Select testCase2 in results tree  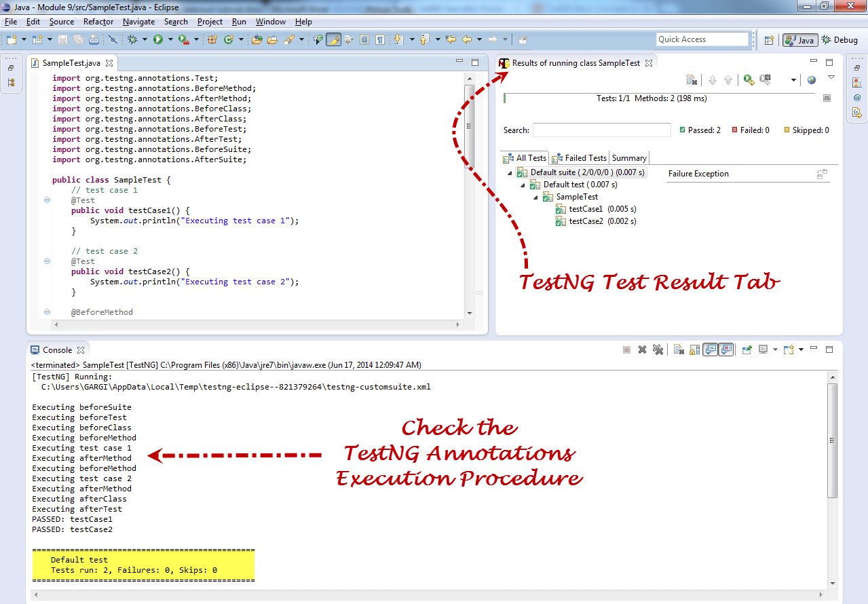point(596,221)
